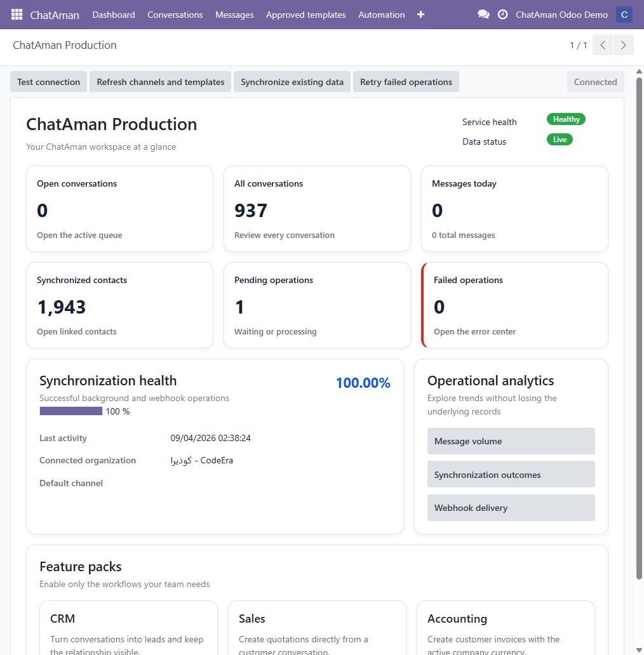Click the Connected status button
Screen dimensions: 644x655
pyautogui.click(x=596, y=82)
